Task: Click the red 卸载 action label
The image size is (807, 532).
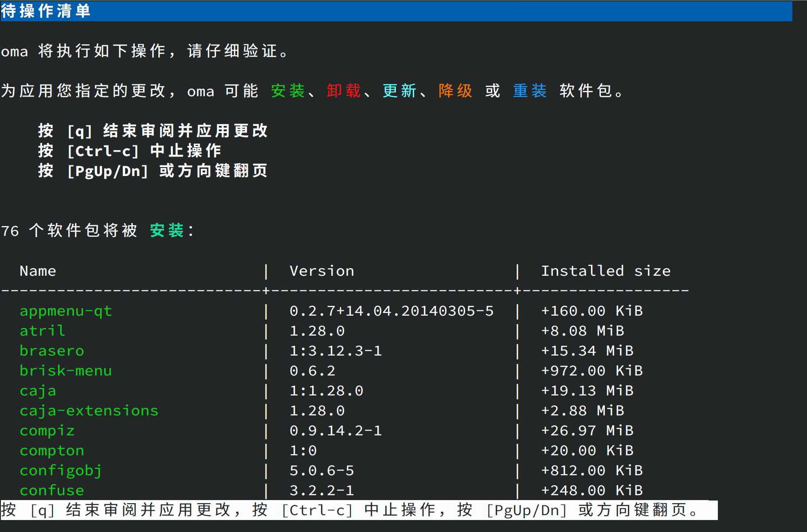Action: point(343,91)
